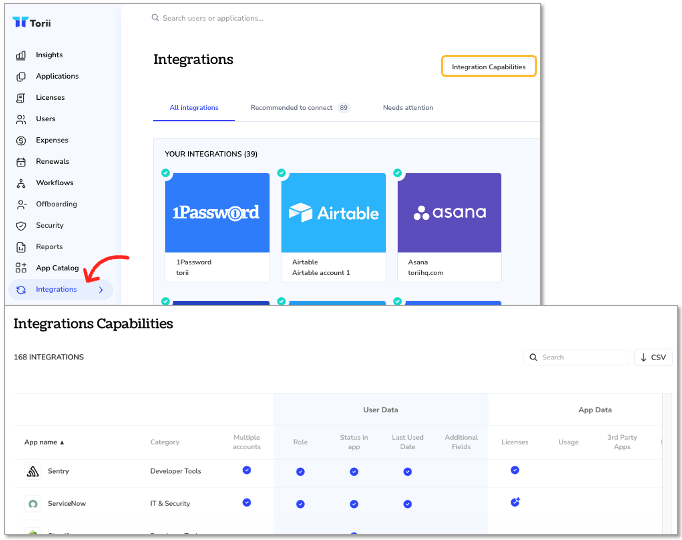Click the green check badge on the Asana card
This screenshot has height=540, width=682.
[398, 173]
